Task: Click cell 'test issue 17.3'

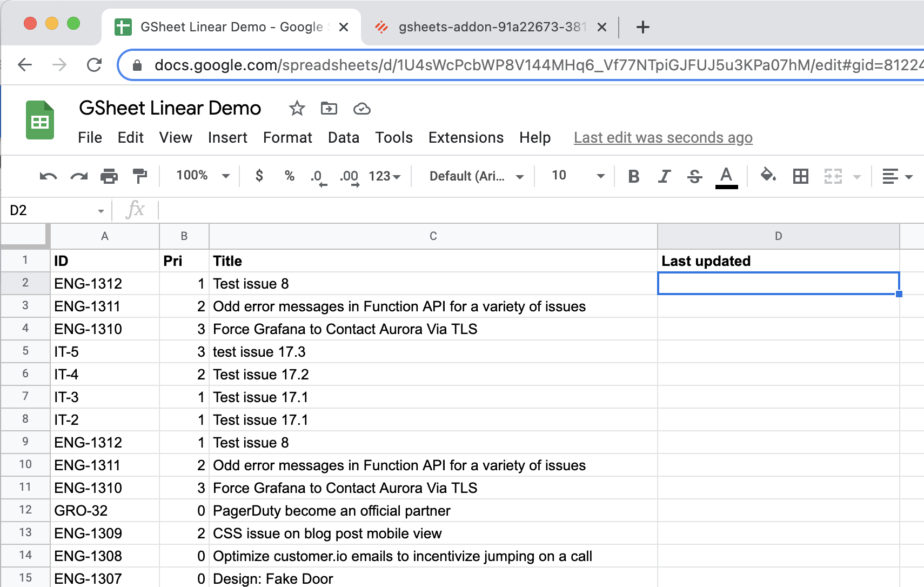Action: pyautogui.click(x=433, y=352)
